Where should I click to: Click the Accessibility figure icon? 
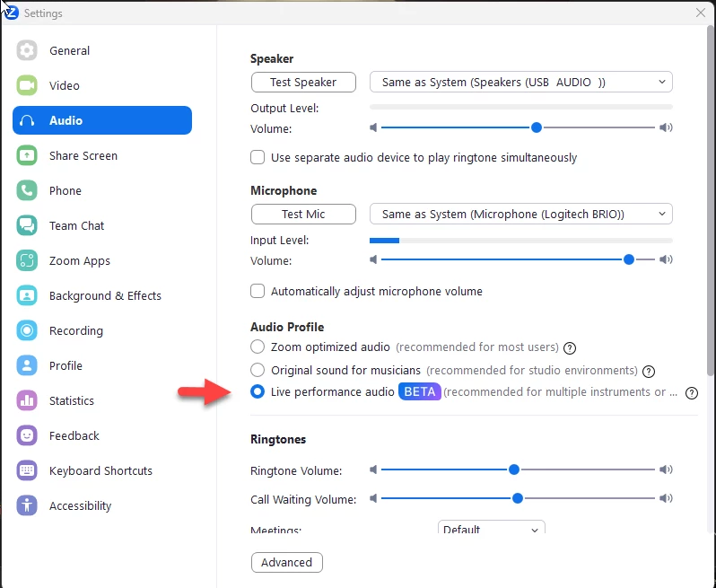click(x=27, y=505)
